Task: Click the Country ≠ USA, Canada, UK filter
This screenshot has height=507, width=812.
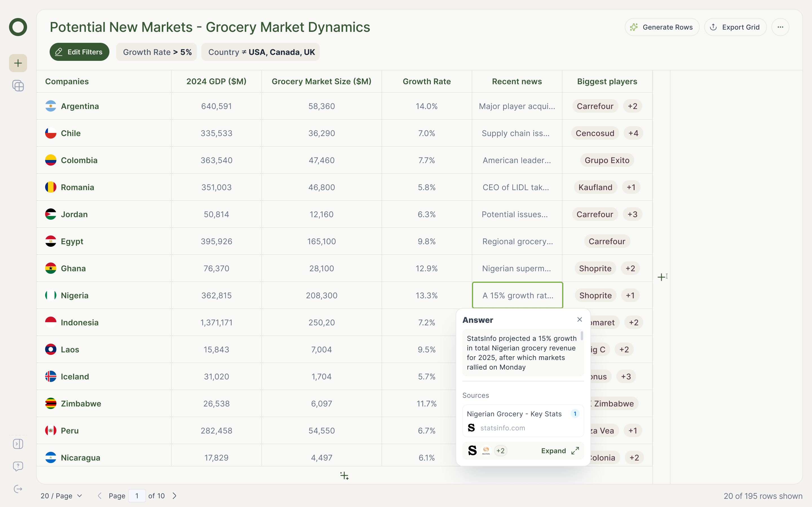Action: (x=261, y=52)
